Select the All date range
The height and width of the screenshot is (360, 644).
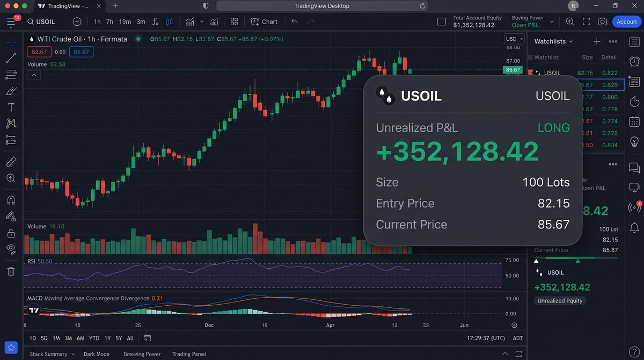point(130,339)
